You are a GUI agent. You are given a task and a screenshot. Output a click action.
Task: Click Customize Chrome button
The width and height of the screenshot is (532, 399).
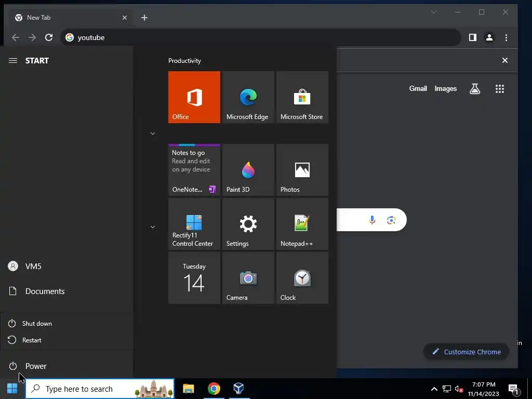click(466, 352)
